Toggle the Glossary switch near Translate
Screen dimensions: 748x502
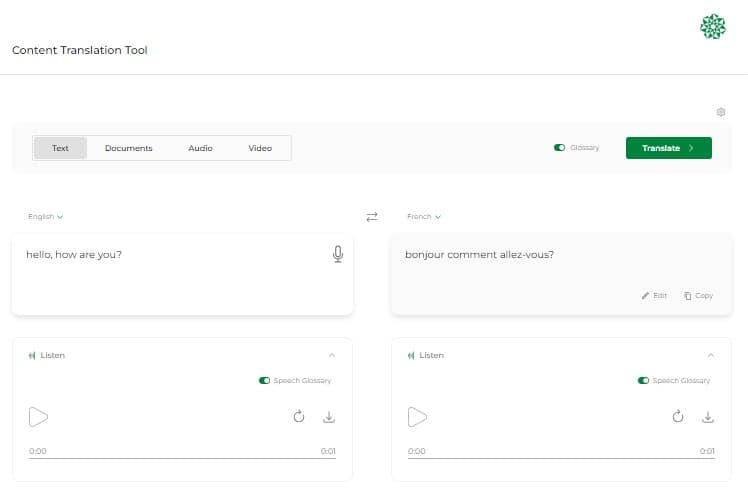(559, 148)
